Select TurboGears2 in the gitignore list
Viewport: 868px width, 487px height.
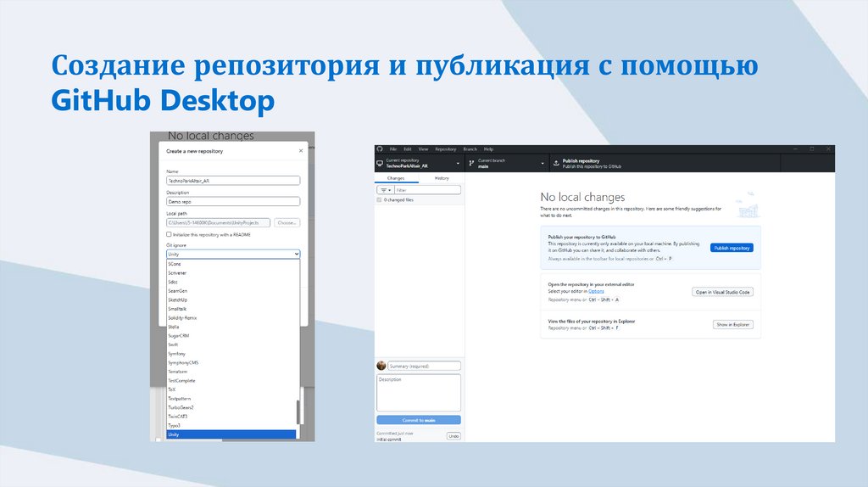pos(231,407)
